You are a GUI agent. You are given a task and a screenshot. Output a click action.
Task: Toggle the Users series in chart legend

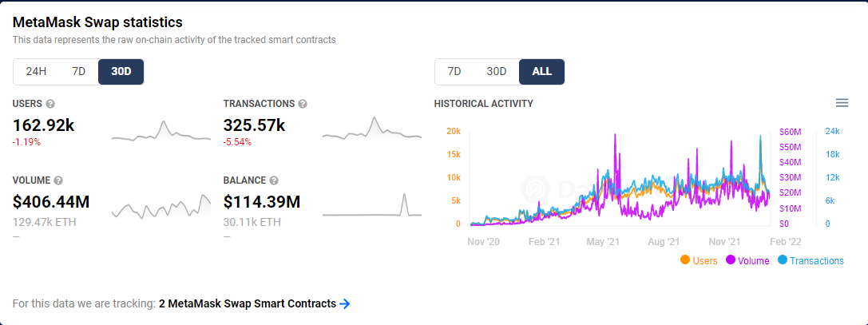click(x=701, y=260)
